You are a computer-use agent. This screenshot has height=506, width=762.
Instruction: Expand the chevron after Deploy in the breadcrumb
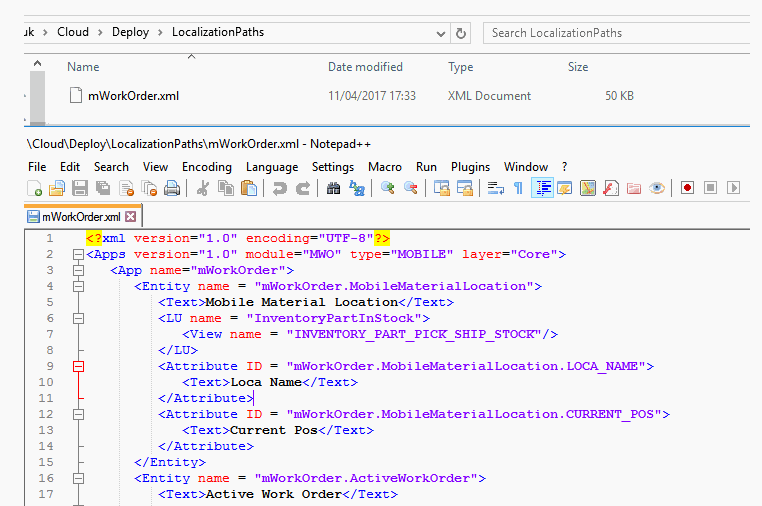pyautogui.click(x=159, y=33)
